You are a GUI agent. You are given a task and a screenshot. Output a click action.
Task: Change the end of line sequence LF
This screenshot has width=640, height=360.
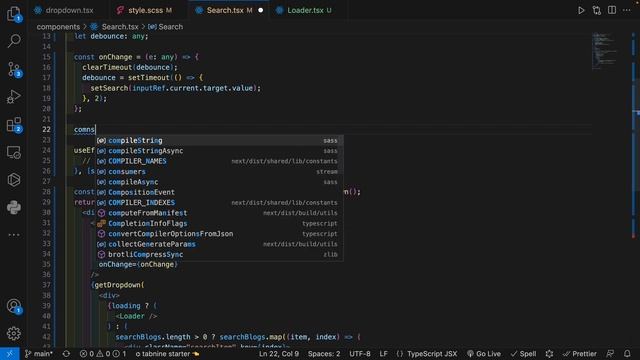[383, 354]
